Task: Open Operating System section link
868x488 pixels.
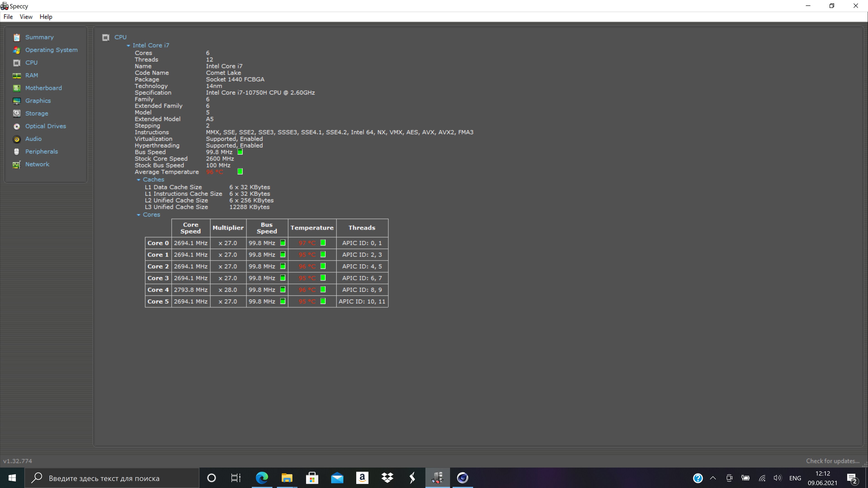Action: (51, 50)
